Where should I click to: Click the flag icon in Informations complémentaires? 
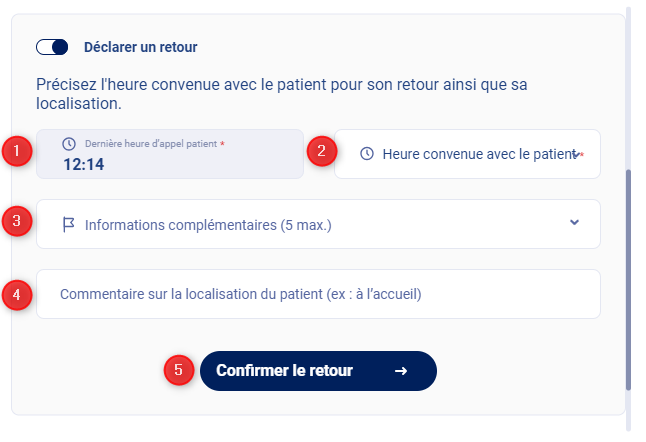(68, 224)
